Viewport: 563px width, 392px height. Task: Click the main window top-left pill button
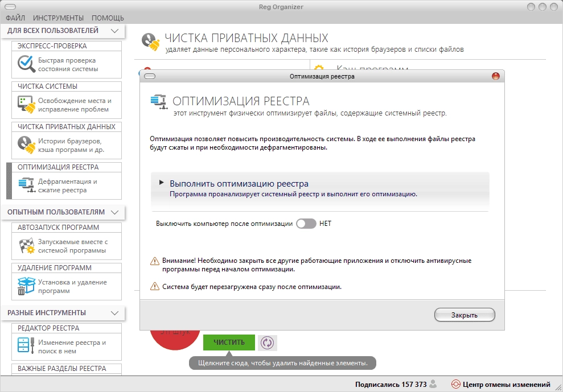[11, 7]
